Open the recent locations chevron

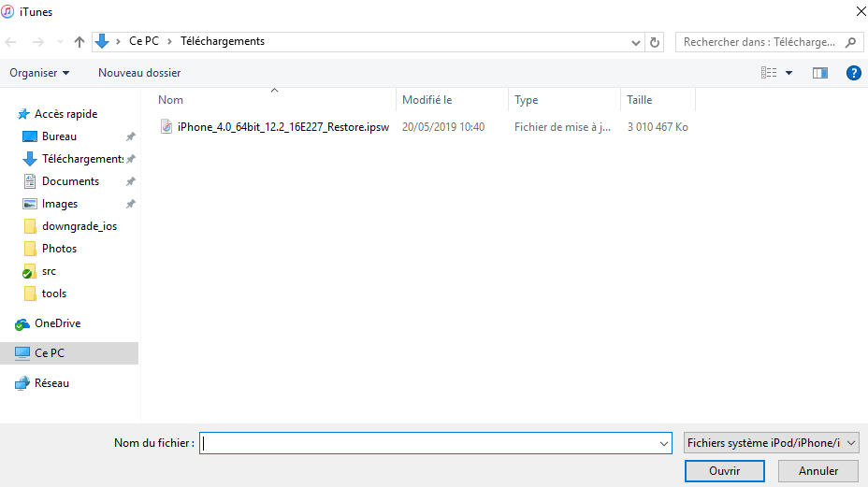(61, 42)
